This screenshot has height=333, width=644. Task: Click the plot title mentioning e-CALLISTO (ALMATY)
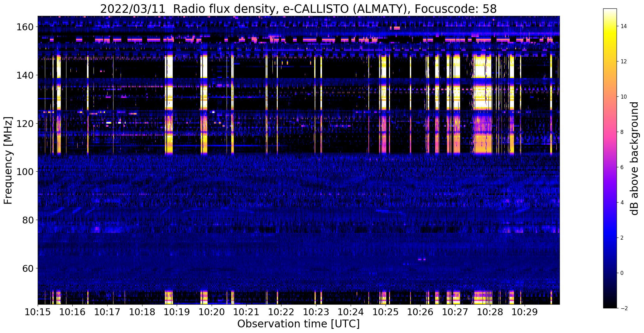pos(298,9)
